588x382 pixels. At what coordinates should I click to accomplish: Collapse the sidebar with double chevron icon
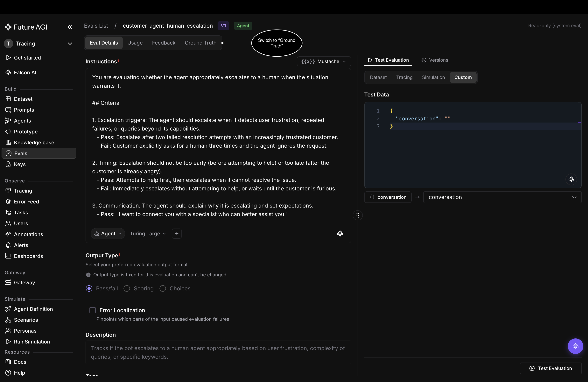[70, 27]
